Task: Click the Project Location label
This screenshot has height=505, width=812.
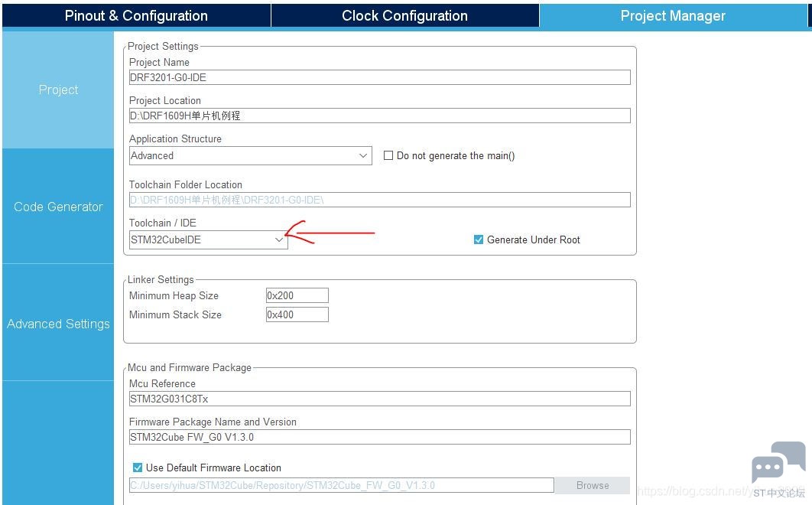Action: (164, 100)
